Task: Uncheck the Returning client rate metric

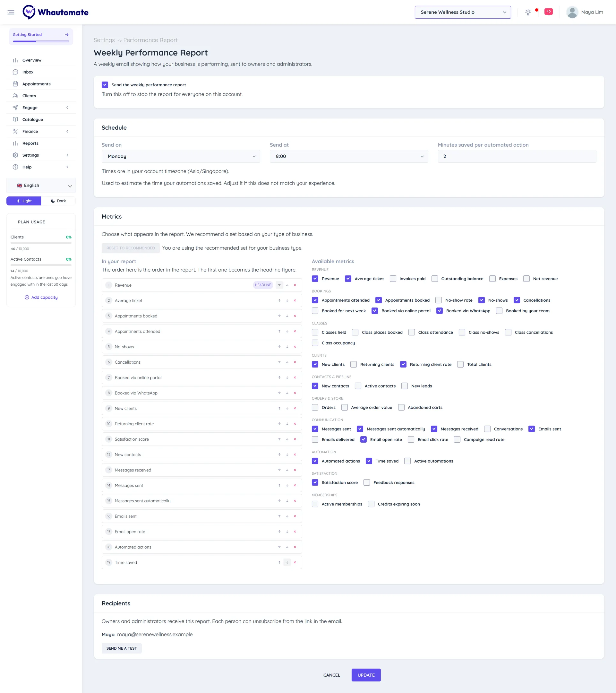Action: (x=403, y=364)
